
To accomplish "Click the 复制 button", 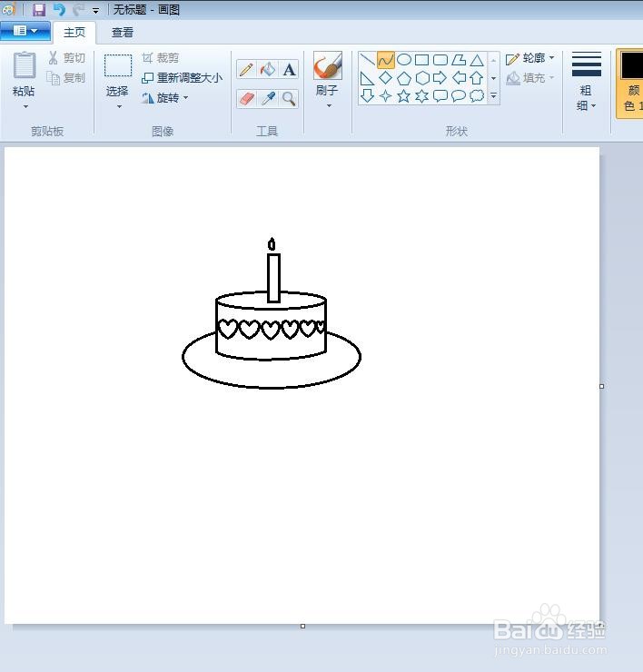I will 67,78.
